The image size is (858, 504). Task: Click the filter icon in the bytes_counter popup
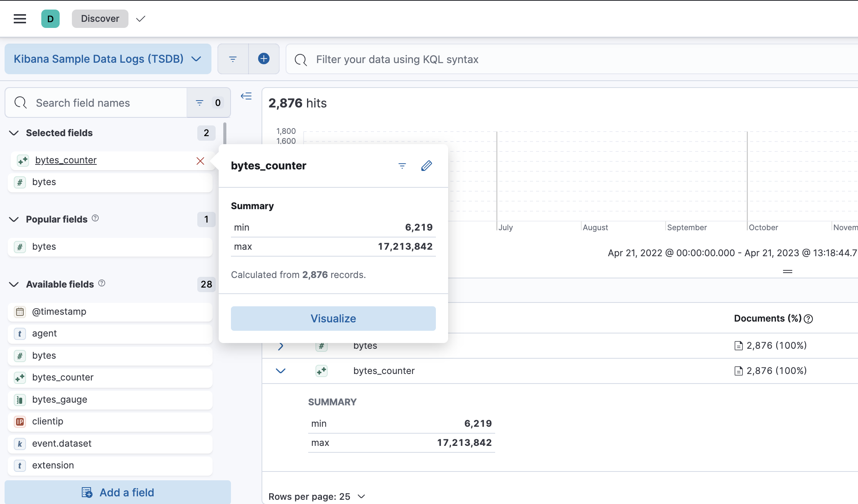[402, 166]
